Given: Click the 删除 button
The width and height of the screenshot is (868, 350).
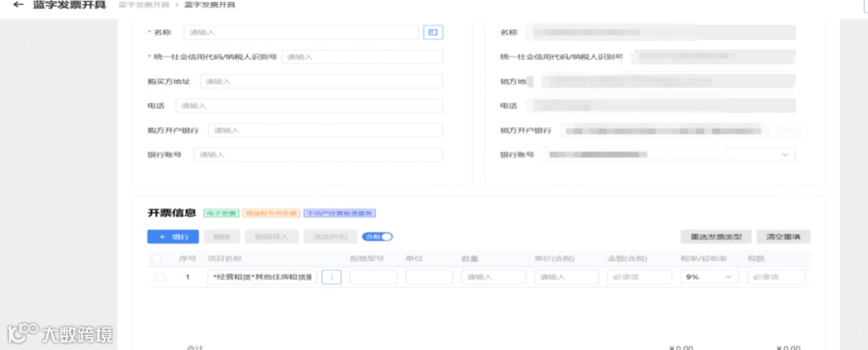Looking at the screenshot, I should (x=222, y=237).
